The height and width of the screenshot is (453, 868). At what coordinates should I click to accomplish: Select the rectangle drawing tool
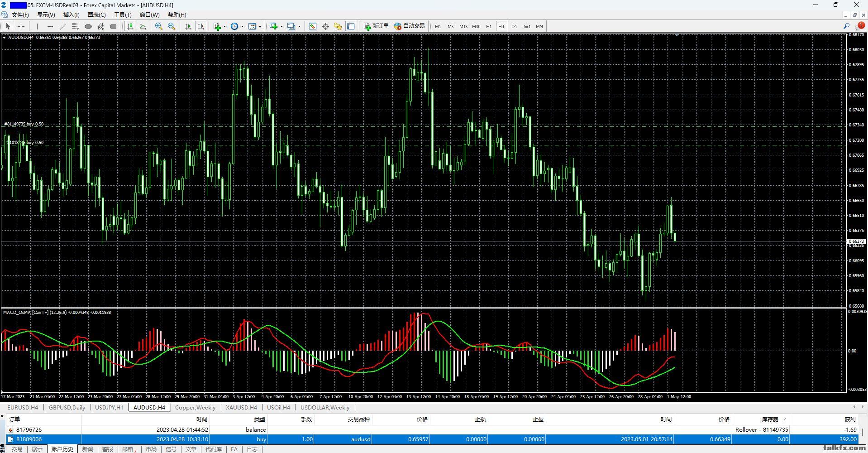click(x=114, y=26)
